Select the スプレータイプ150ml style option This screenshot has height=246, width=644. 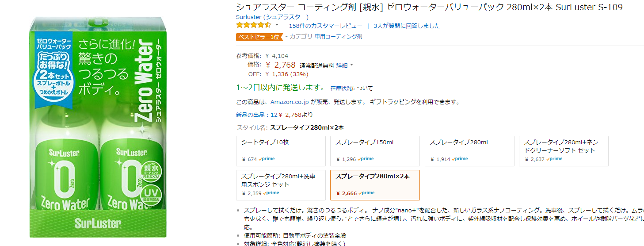pos(375,151)
